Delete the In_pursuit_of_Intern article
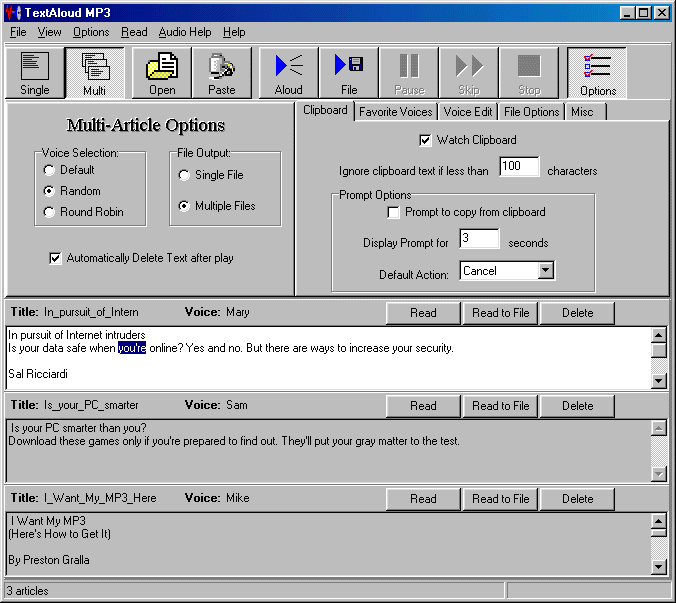The width and height of the screenshot is (676, 603). 577,313
